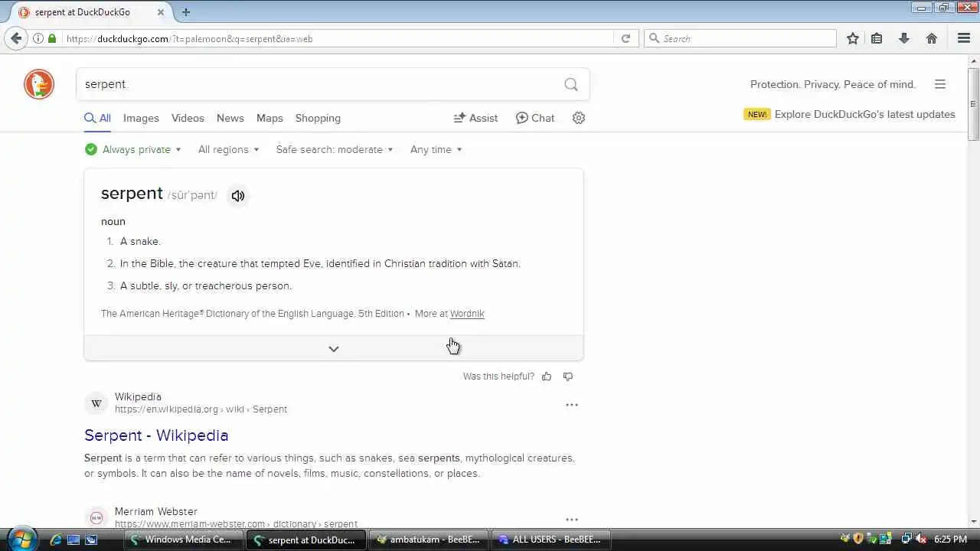Switch to Windows Media Center taskbar window
Image resolution: width=980 pixels, height=551 pixels.
click(x=184, y=540)
